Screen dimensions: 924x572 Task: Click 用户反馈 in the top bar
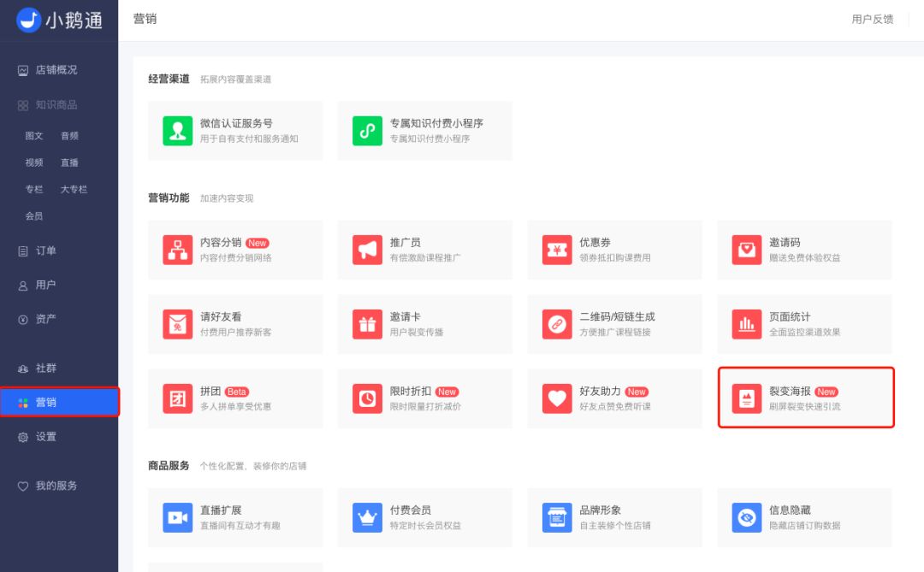(x=872, y=19)
